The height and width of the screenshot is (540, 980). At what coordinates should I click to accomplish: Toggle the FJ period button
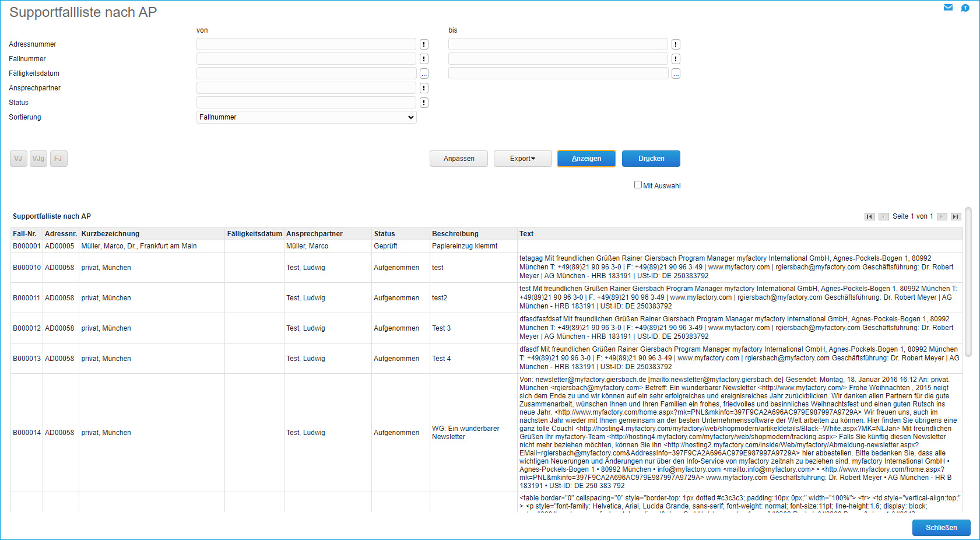[x=58, y=159]
